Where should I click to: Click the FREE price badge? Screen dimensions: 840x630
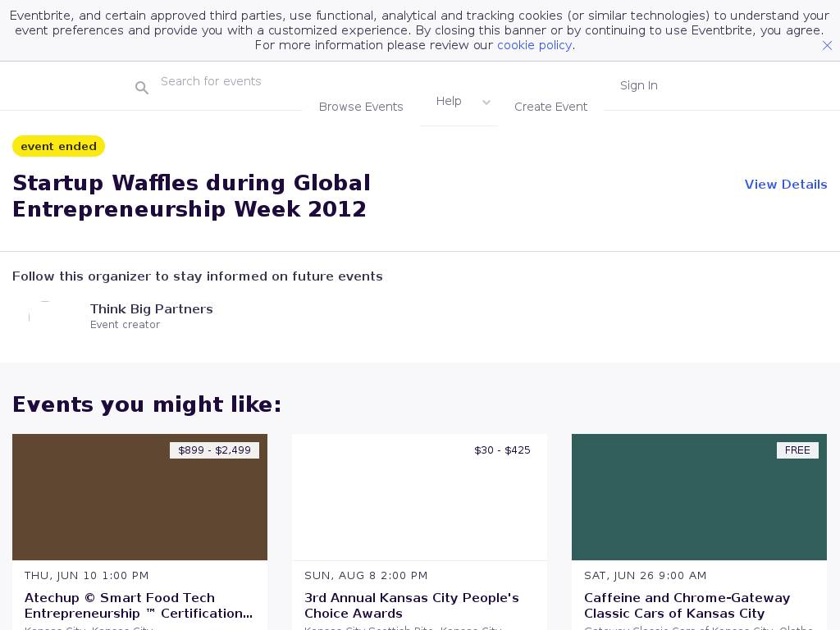(x=797, y=450)
